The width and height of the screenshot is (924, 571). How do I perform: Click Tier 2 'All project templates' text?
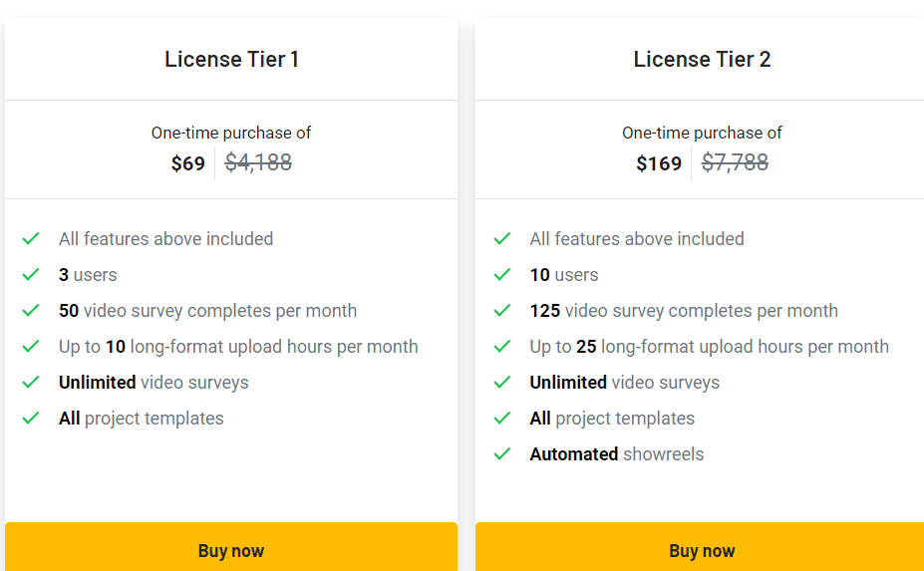(x=612, y=419)
